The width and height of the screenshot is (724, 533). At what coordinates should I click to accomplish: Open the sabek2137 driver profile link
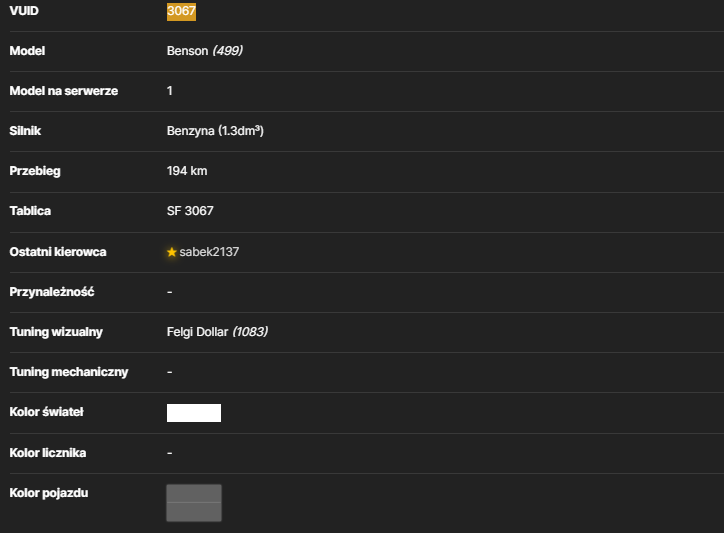coord(209,252)
